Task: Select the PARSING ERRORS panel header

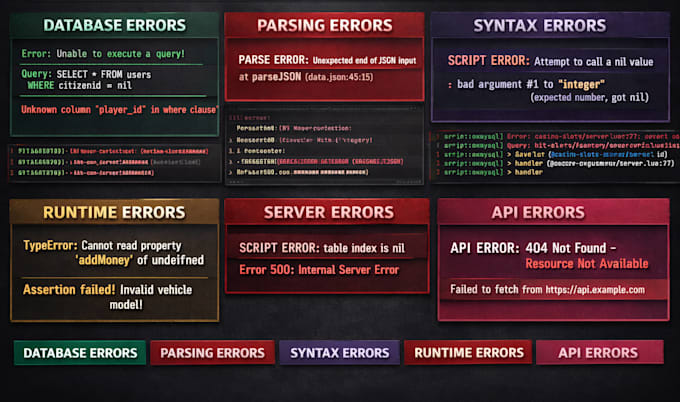Action: click(x=324, y=25)
